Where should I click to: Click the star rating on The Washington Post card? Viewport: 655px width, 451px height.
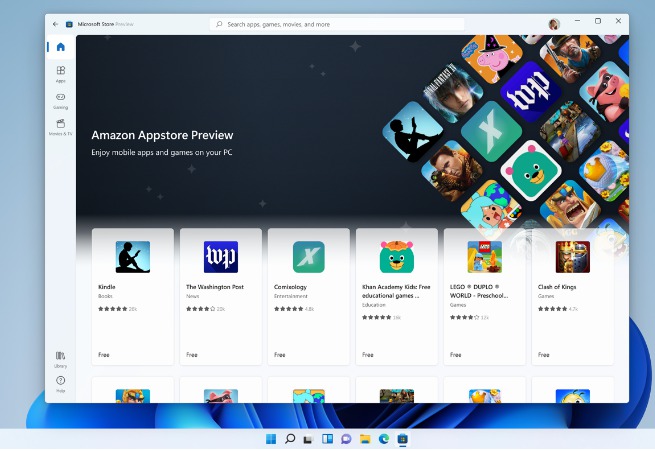[x=201, y=309]
